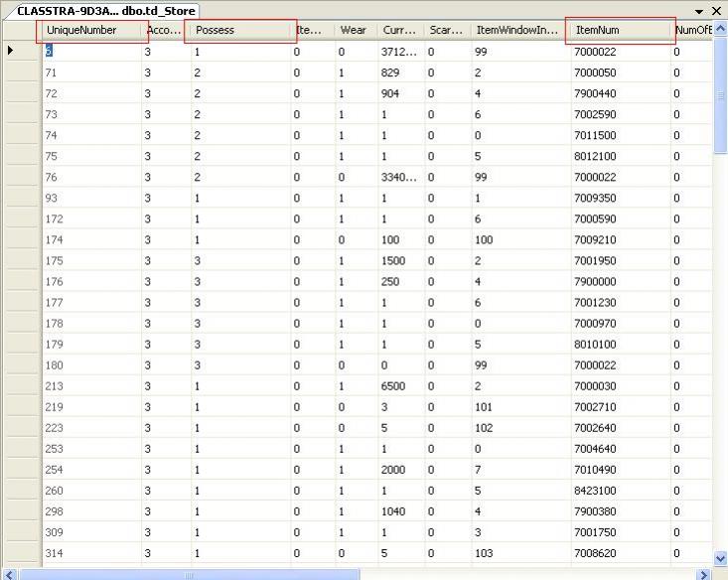Click the horizontal scrollbar right arrow

704,574
